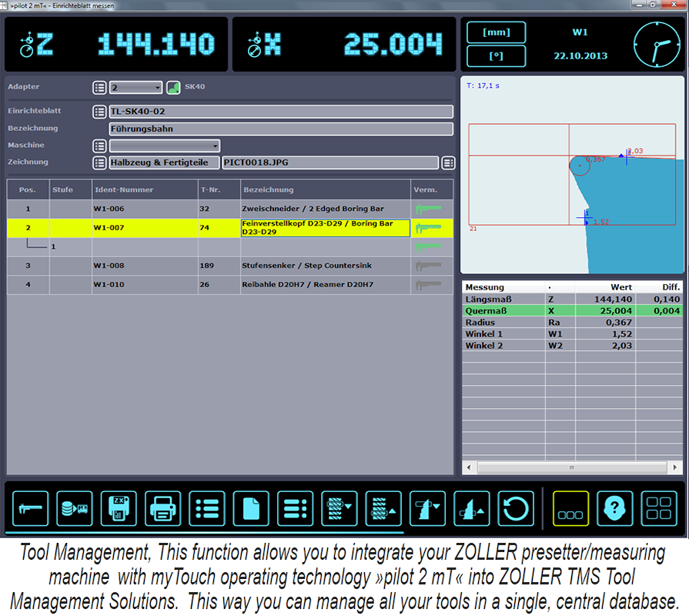
Task: Click the yellow-bordered three-squares icon
Action: pos(570,508)
